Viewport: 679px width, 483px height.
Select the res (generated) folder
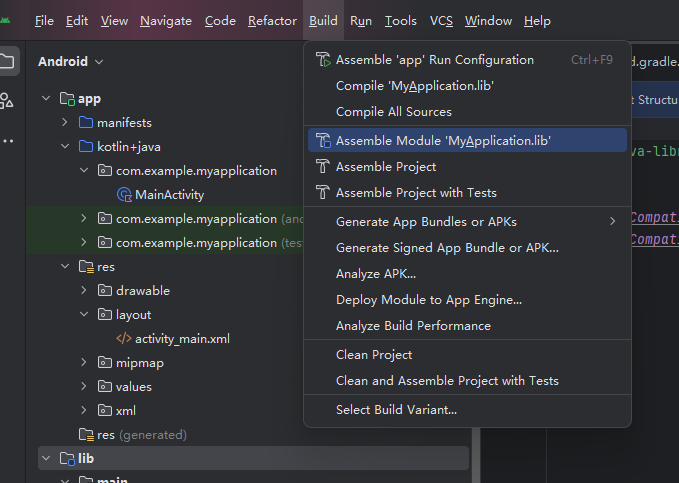click(141, 435)
